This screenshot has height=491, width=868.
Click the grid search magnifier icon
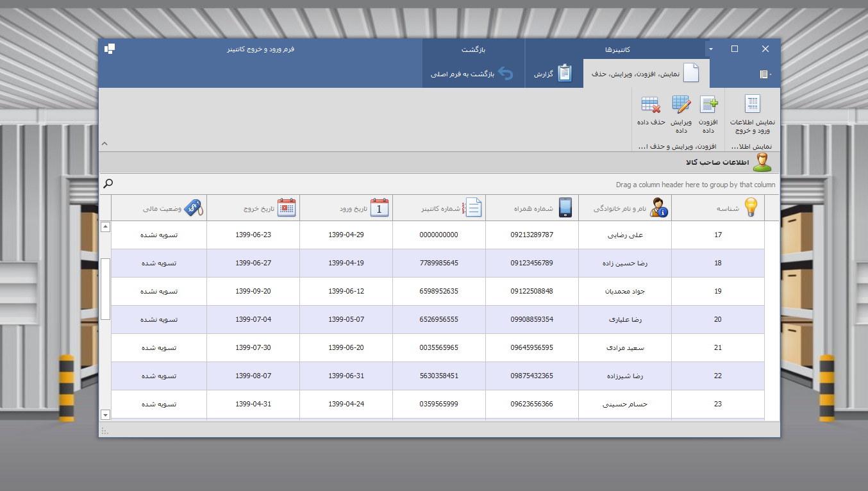[x=108, y=185]
